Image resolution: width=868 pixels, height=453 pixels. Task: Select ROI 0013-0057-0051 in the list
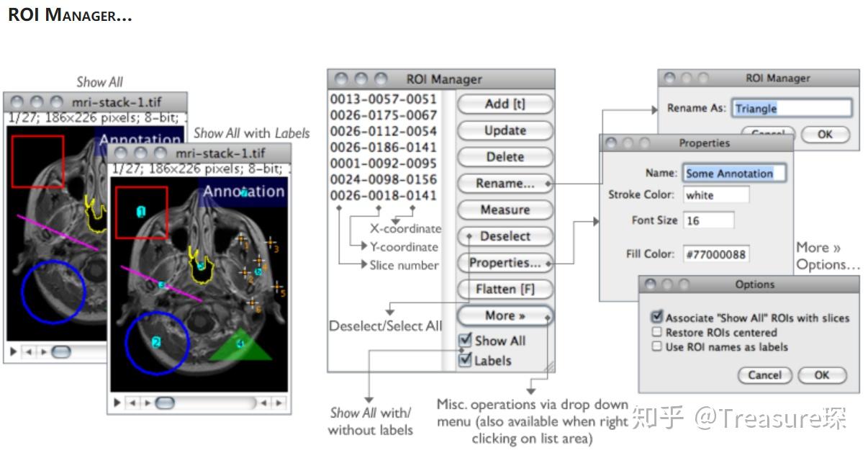click(x=384, y=99)
